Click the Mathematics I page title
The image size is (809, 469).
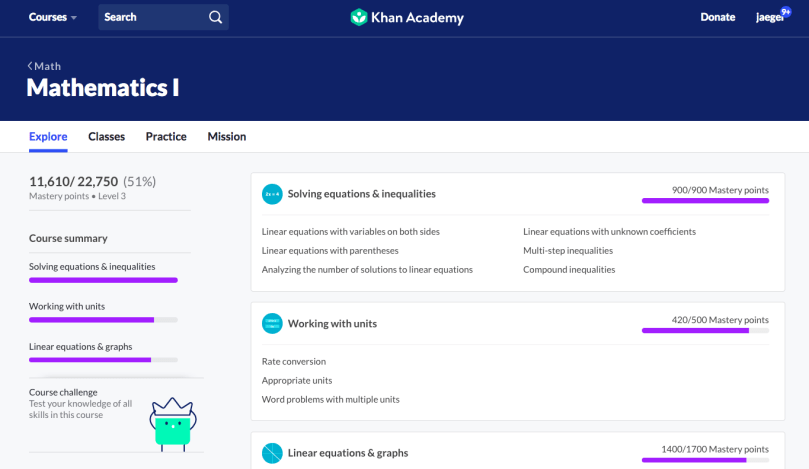tap(103, 88)
